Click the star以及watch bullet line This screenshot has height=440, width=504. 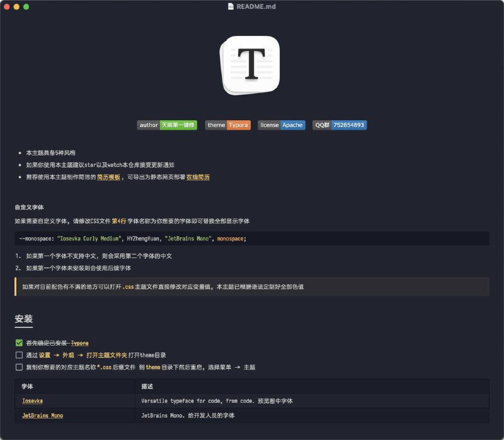point(100,165)
